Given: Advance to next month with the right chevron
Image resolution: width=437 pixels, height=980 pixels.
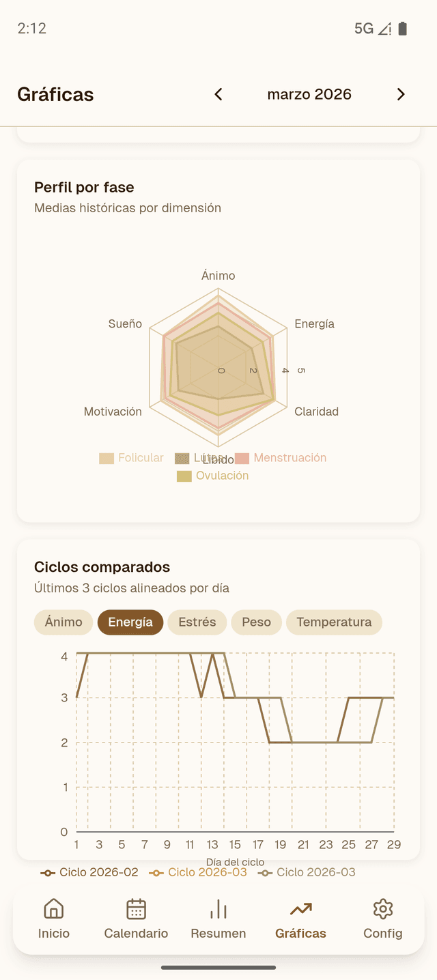Looking at the screenshot, I should click(401, 94).
